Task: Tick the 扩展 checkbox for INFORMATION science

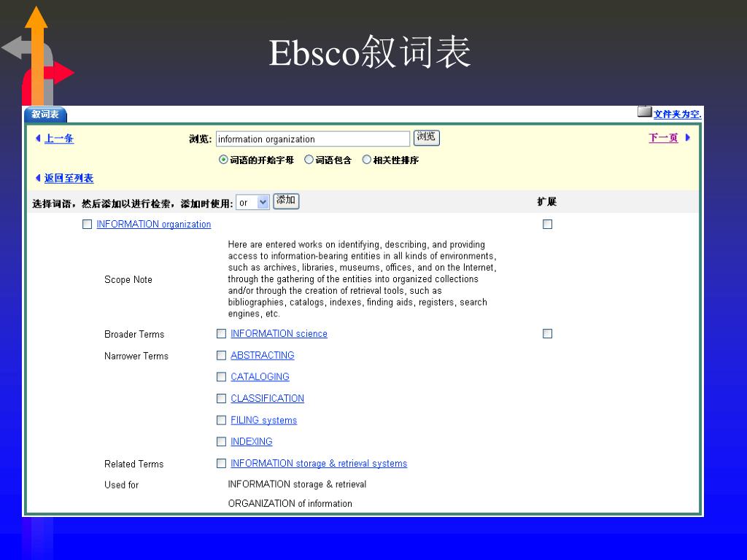Action: pos(547,334)
